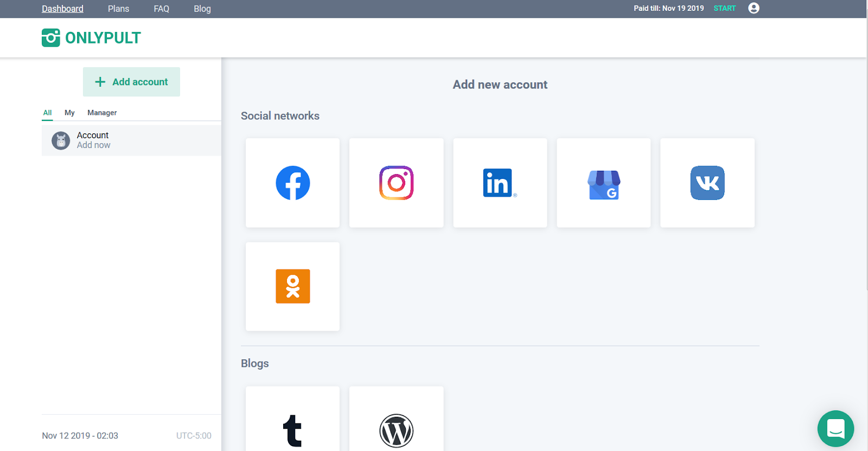Select the Account Add now row
Image resolution: width=868 pixels, height=451 pixels.
pos(131,140)
